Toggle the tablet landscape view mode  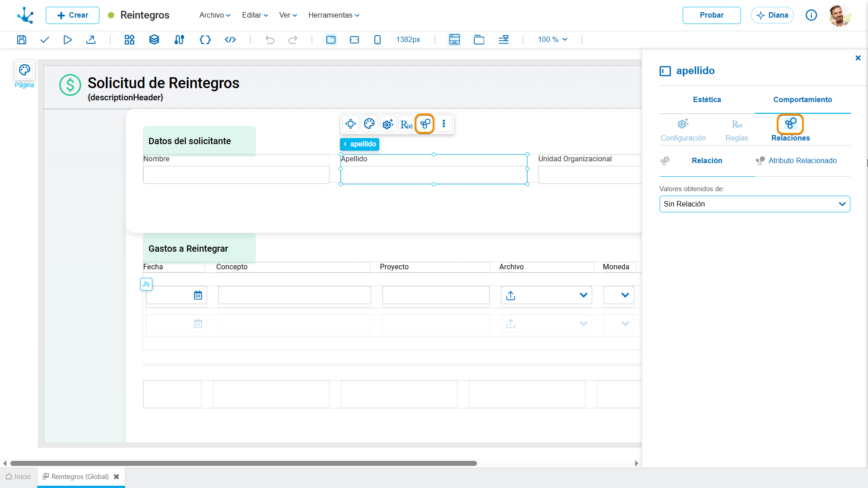354,40
